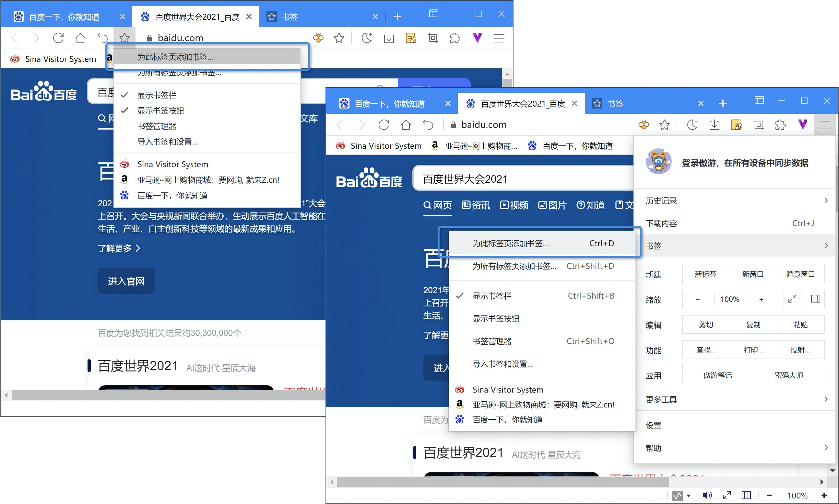The width and height of the screenshot is (839, 504).
Task: Click the purple V icon in the front window
Action: coord(803,124)
